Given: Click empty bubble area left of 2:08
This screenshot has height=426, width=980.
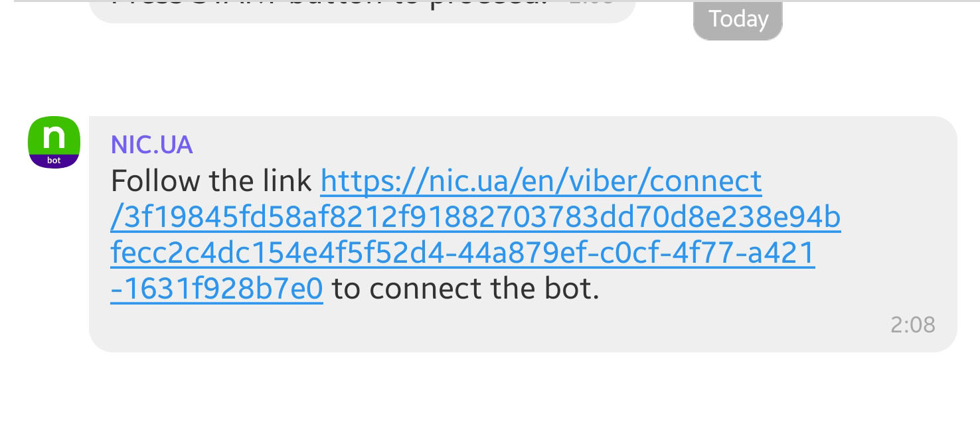Looking at the screenshot, I should click(x=531, y=325).
